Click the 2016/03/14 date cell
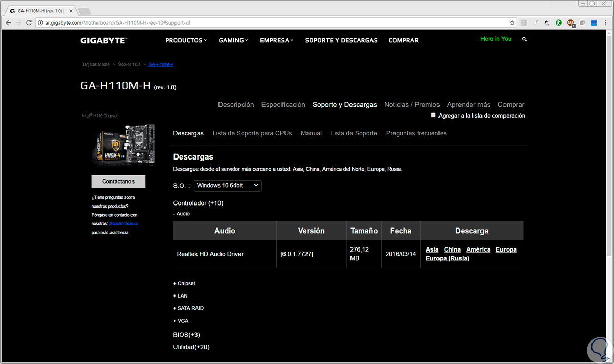 pyautogui.click(x=400, y=254)
